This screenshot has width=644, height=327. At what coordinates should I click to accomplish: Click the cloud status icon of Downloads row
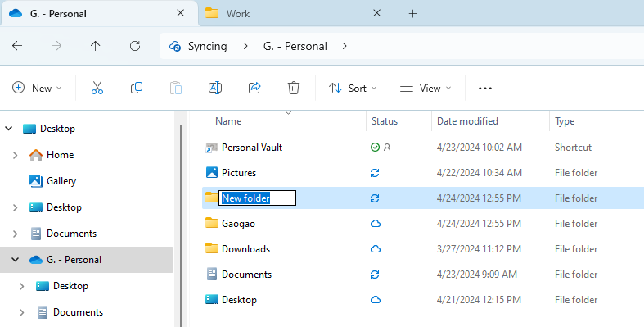pos(376,249)
